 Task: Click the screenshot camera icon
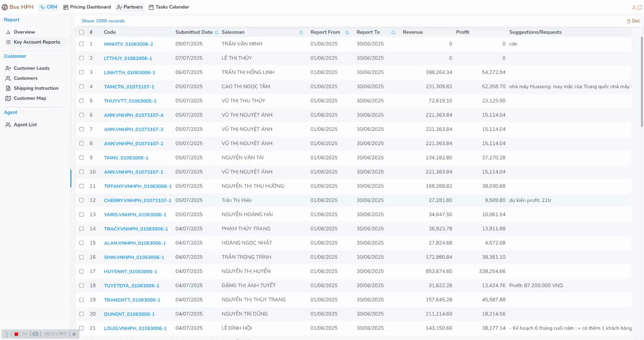[x=36, y=334]
